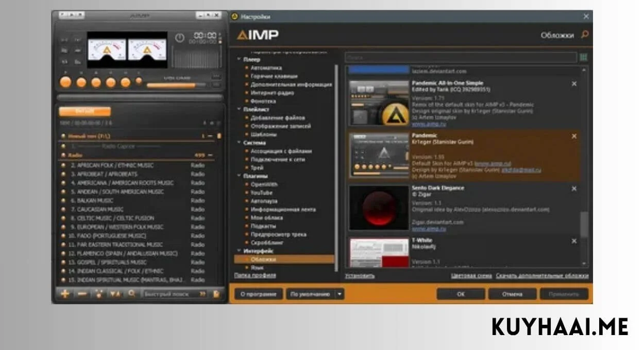Image resolution: width=644 pixels, height=350 pixels.
Task: Open Отображение записей settings page
Action: point(281,126)
